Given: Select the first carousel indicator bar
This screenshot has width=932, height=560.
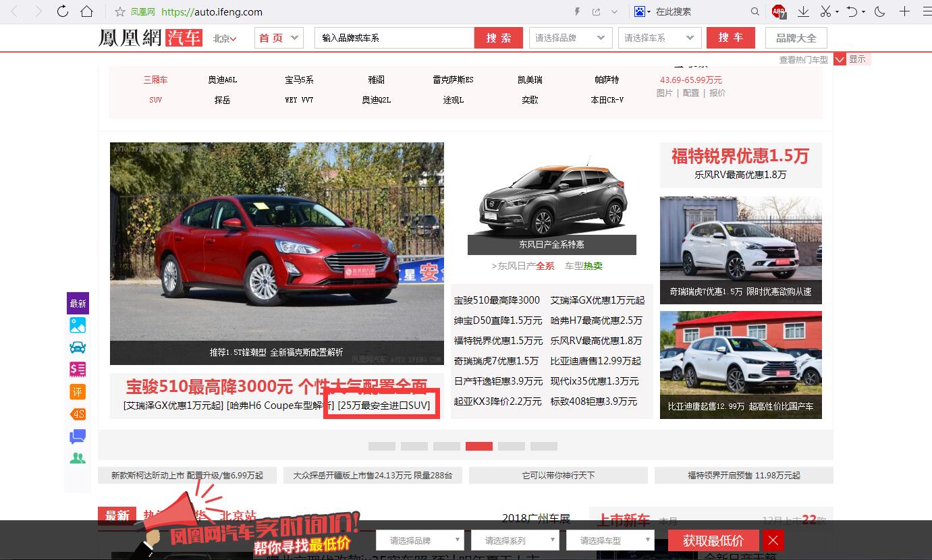Looking at the screenshot, I should point(382,446).
